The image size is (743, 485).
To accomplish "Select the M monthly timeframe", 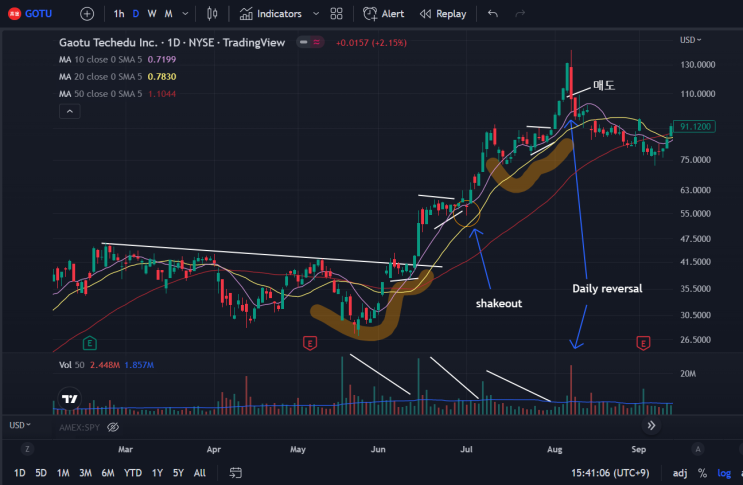I will 168,14.
